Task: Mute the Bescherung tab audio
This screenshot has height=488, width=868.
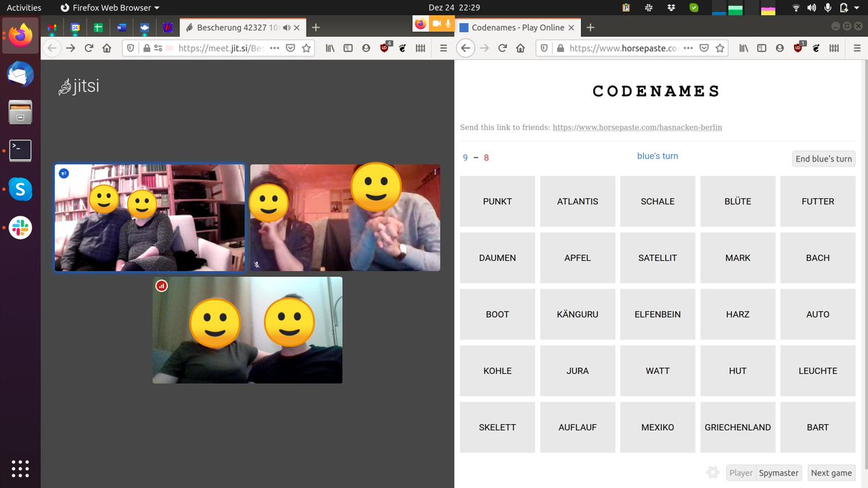Action: click(287, 28)
